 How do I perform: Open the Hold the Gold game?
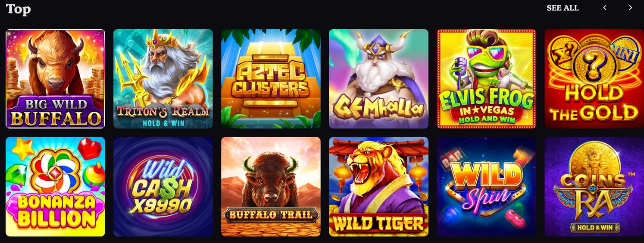594,79
